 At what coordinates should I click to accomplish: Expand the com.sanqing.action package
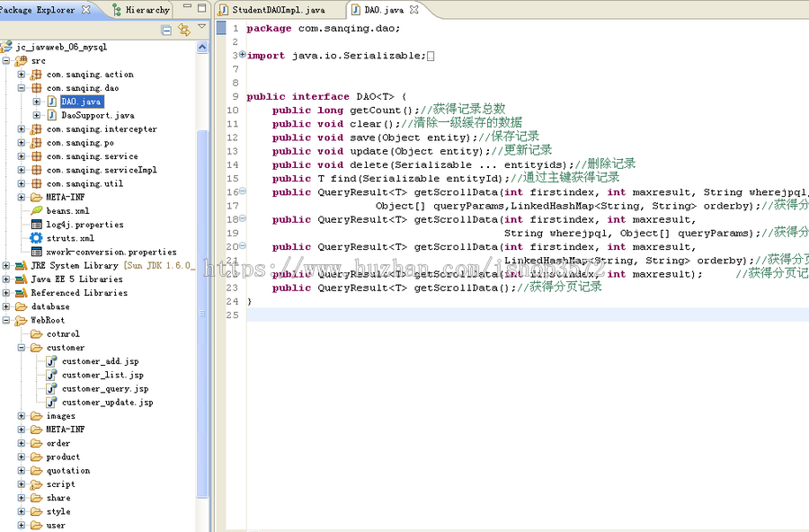pos(19,74)
